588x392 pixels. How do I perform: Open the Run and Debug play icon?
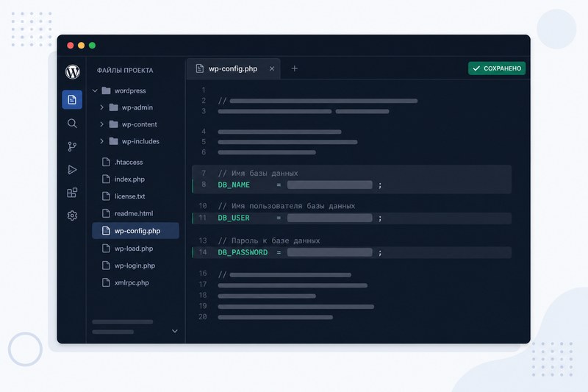72,170
